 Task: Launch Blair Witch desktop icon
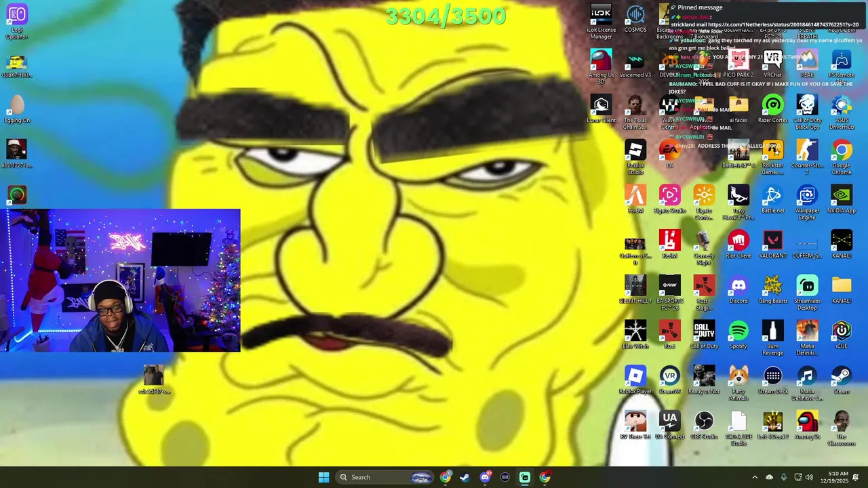pyautogui.click(x=635, y=335)
